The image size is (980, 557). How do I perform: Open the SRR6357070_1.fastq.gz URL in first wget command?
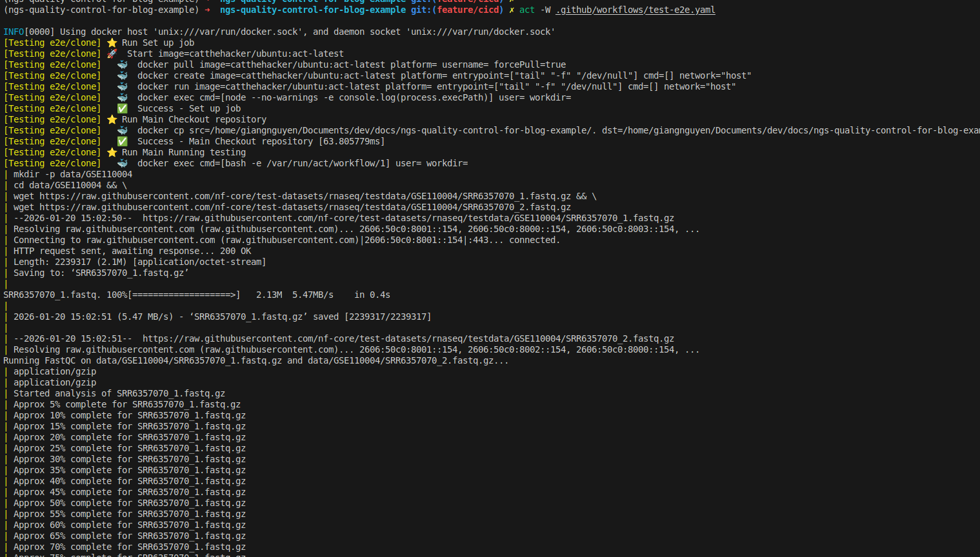tap(305, 196)
